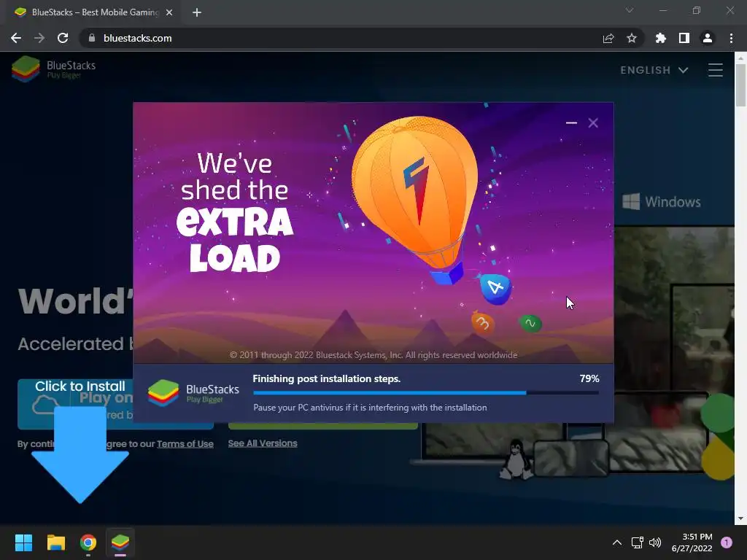This screenshot has height=560, width=747.
Task: Reload the bluestacks.com page
Action: [63, 38]
